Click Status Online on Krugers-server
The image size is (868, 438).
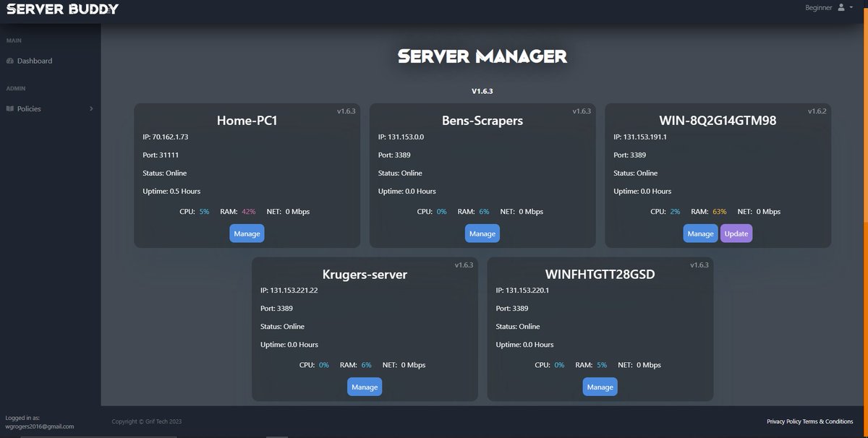coord(283,327)
